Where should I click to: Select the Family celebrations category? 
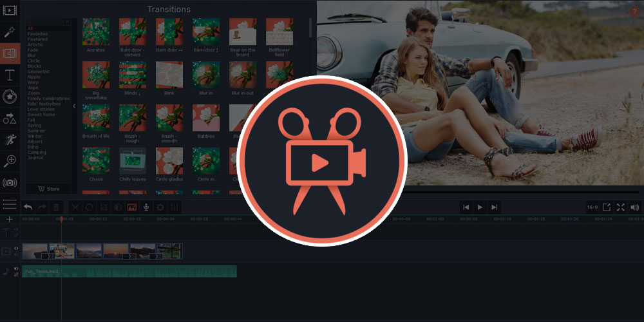pos(48,99)
